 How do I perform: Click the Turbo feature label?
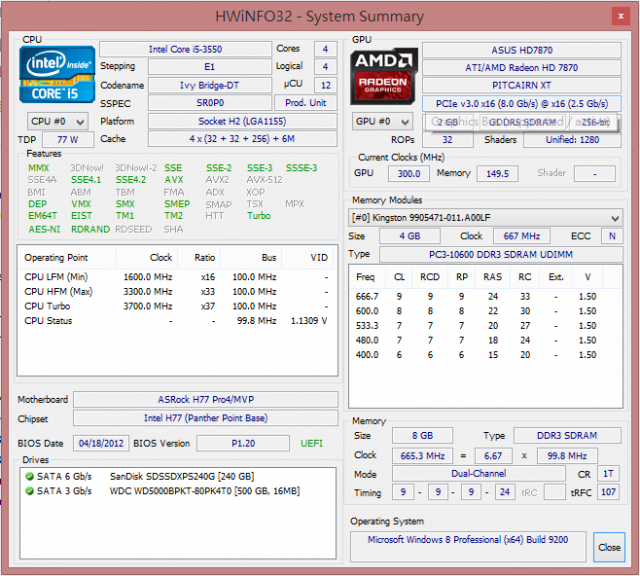tap(258, 216)
